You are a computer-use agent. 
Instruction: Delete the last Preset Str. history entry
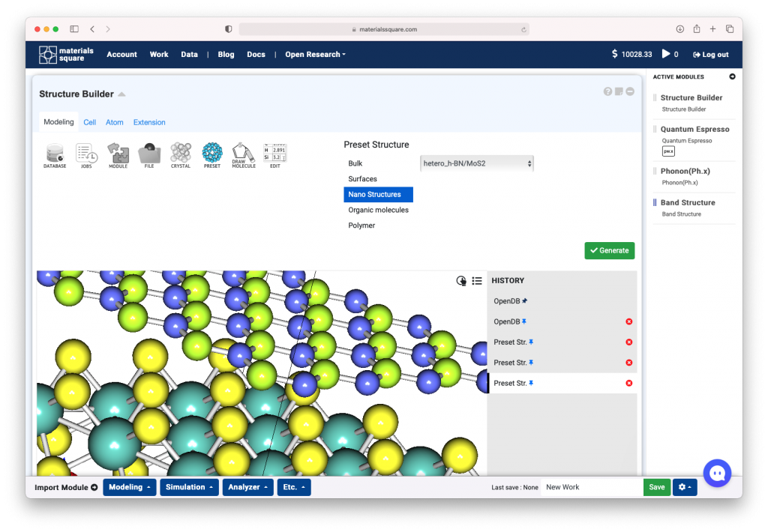click(x=628, y=383)
